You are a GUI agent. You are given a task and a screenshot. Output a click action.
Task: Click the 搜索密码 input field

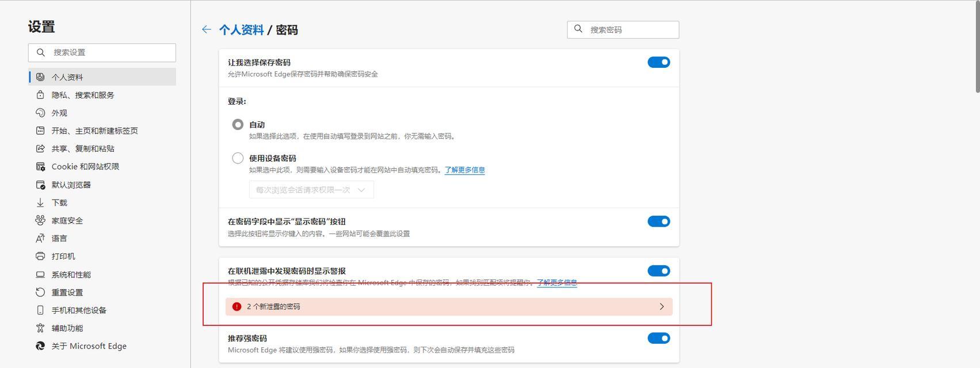point(623,29)
